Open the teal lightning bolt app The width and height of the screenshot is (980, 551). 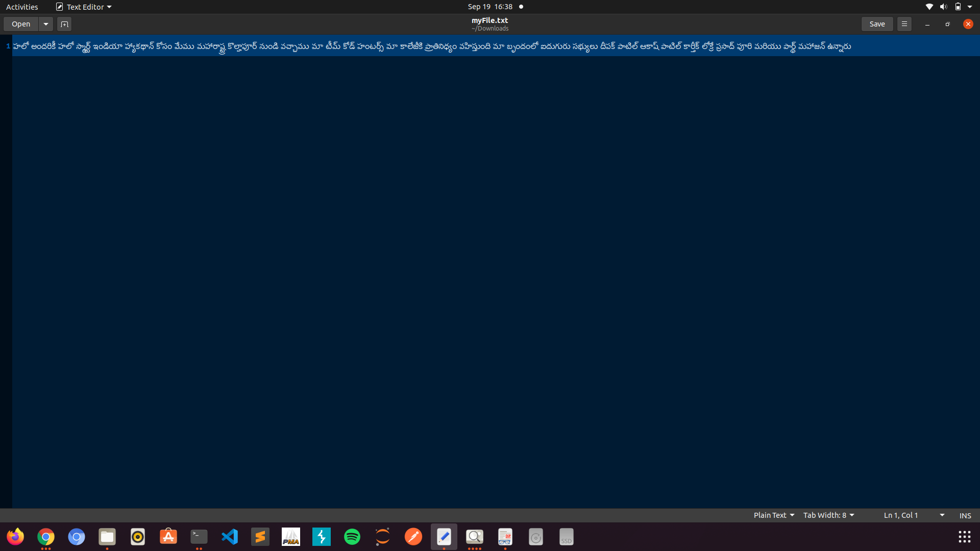(322, 537)
